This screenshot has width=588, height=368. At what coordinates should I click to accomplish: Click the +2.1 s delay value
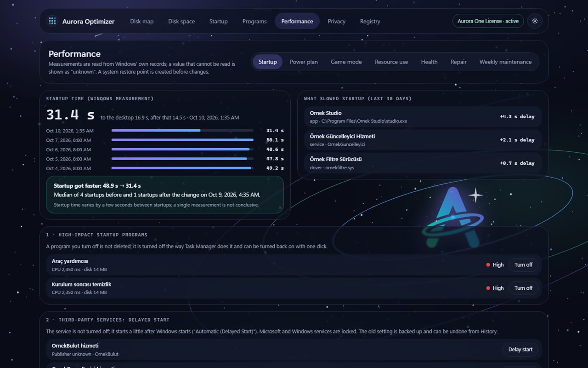coord(517,140)
